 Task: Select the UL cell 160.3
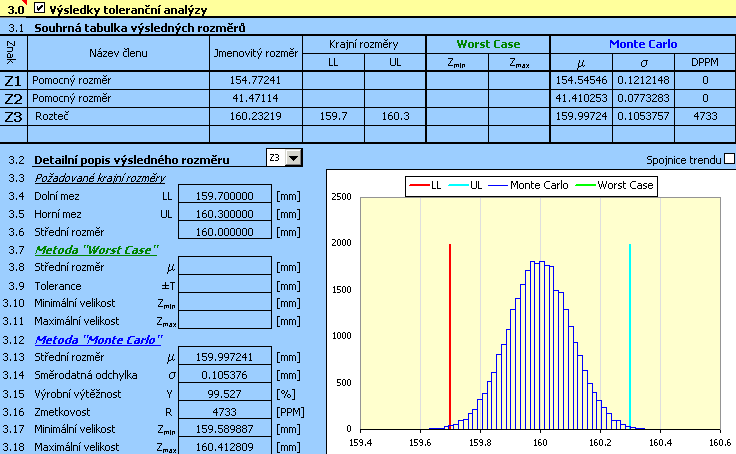coord(395,116)
